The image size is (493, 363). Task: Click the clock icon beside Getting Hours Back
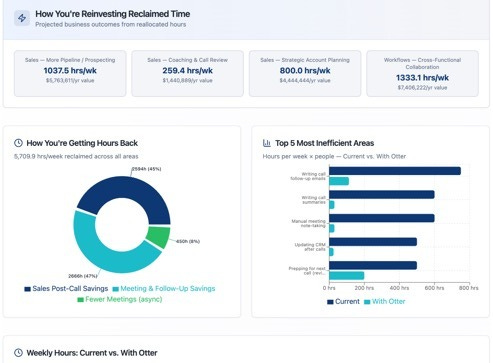click(18, 143)
